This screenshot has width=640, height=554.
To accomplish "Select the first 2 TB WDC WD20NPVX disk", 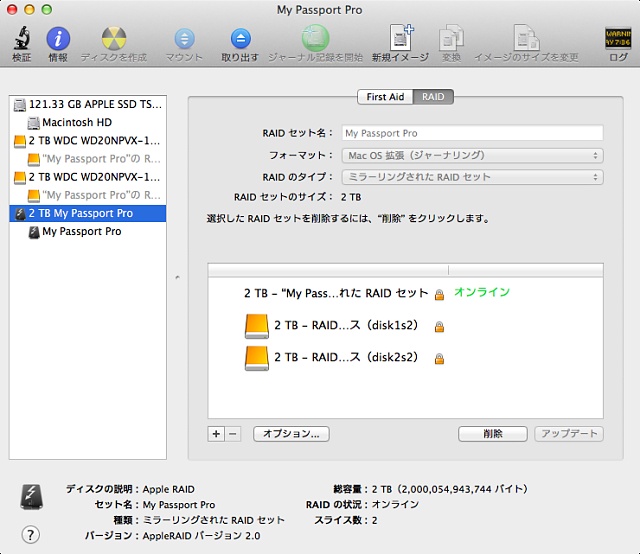I will pos(88,141).
